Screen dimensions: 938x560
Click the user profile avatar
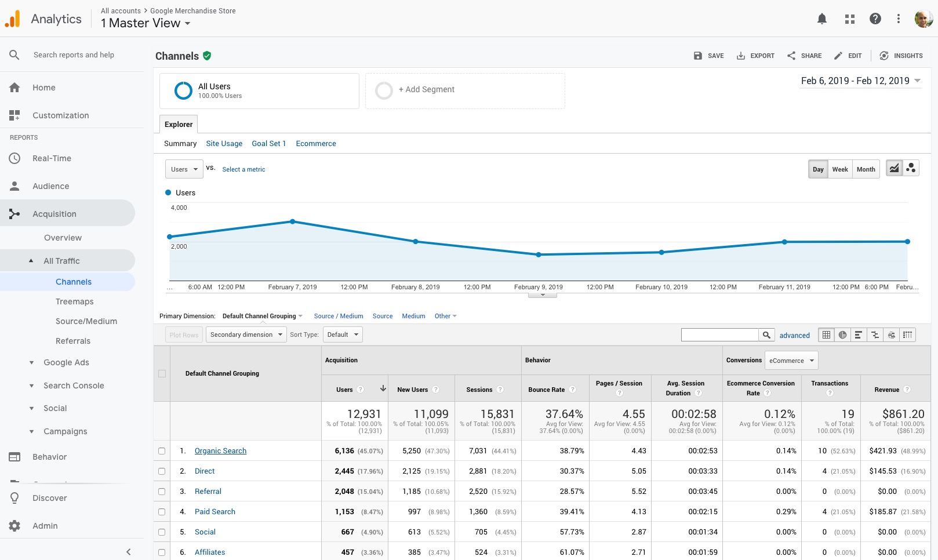(x=924, y=19)
